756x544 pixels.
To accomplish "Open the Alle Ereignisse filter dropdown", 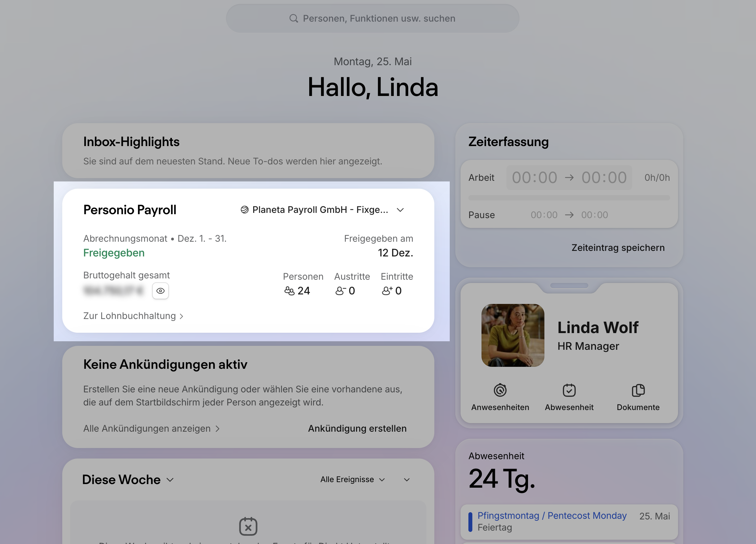I will point(353,479).
